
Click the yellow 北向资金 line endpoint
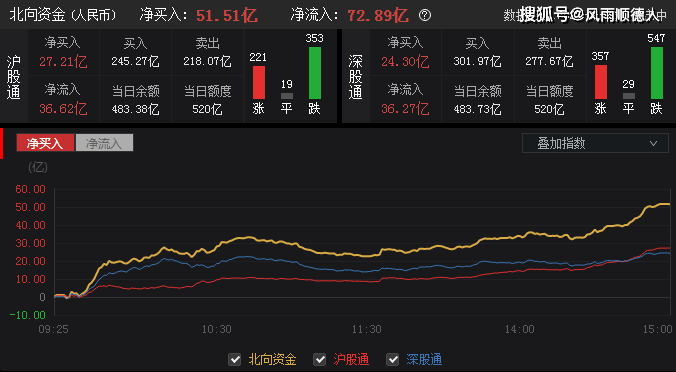(x=669, y=204)
